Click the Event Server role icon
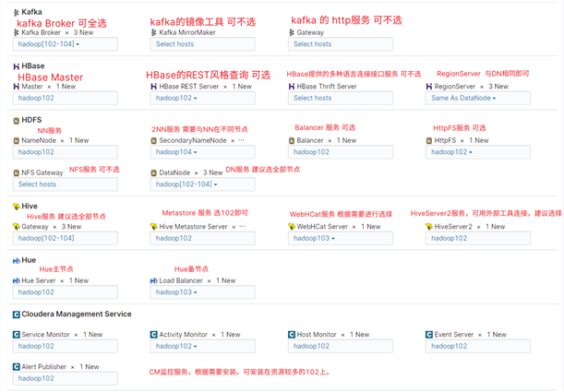Viewport: 564px width, 392px height. click(428, 335)
